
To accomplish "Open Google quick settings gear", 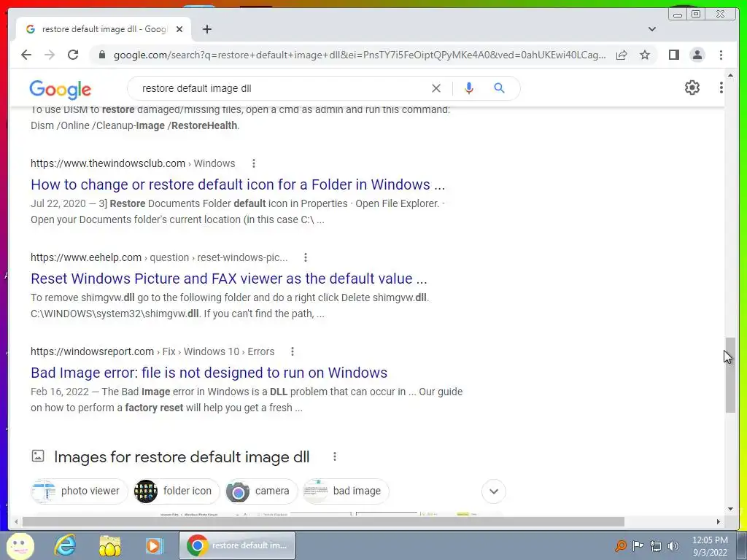I will pyautogui.click(x=692, y=87).
